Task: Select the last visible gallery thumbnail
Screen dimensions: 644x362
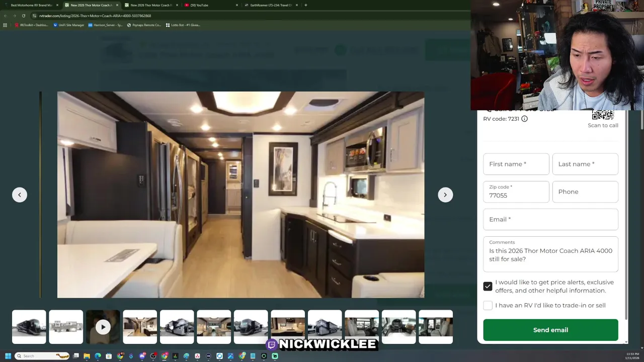Action: click(436, 327)
